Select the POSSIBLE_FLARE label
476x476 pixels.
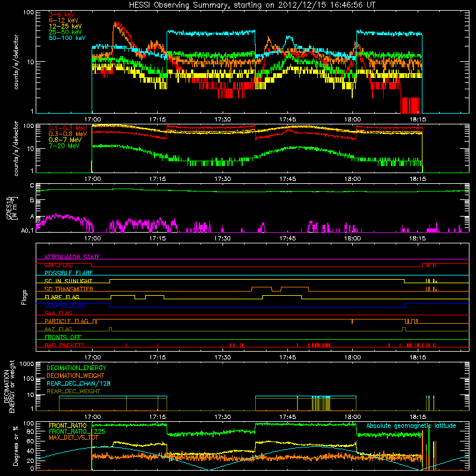[x=68, y=273]
